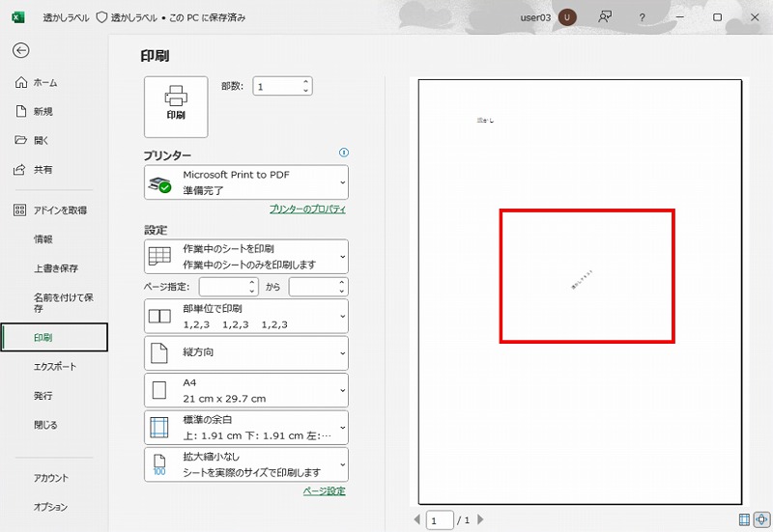Open the エクスポート page

click(x=54, y=367)
